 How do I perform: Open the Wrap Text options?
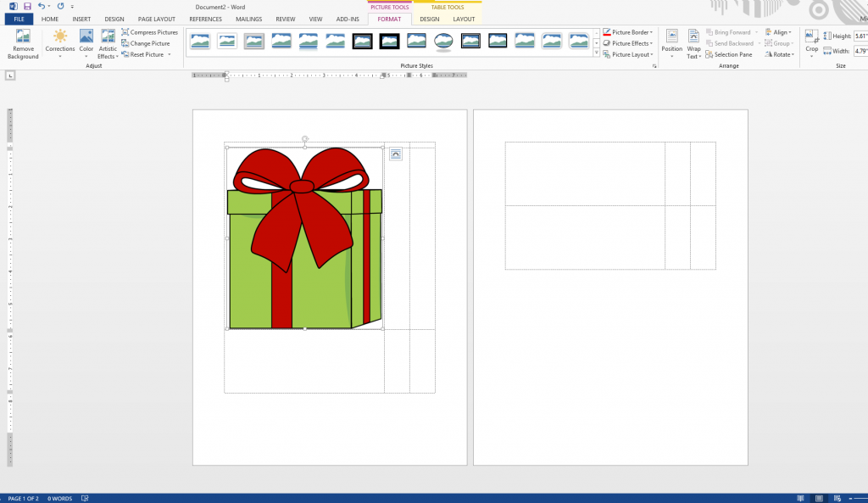tap(693, 44)
